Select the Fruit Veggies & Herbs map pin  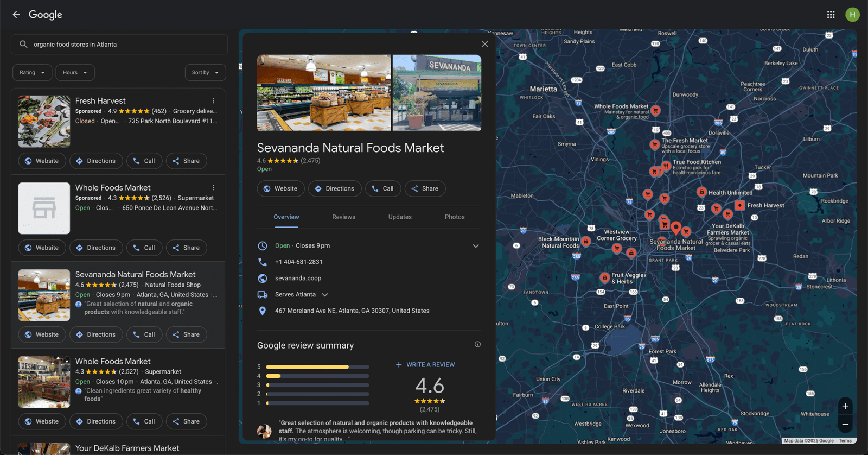point(605,278)
